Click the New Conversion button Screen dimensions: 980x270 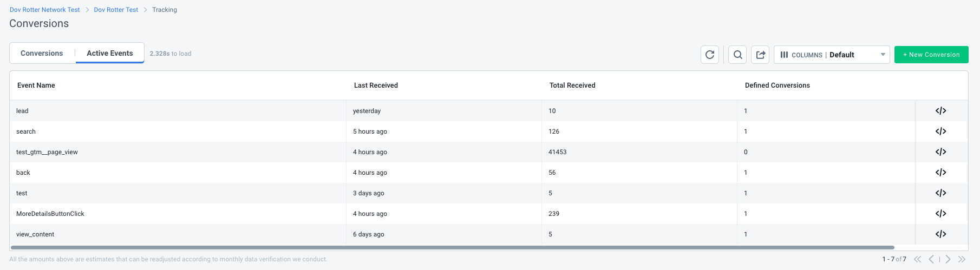pyautogui.click(x=931, y=55)
